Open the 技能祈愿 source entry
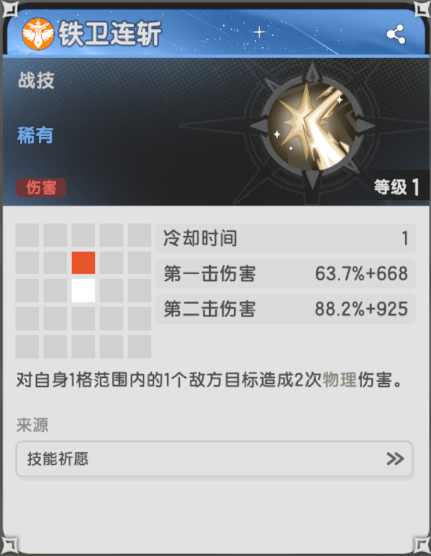Viewport: 431px width, 556px height. coord(214,458)
